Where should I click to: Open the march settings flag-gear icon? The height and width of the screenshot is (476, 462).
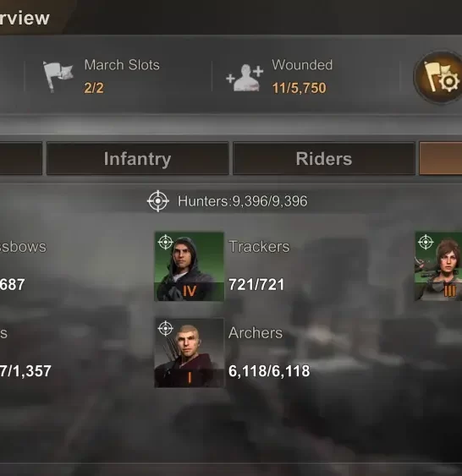(x=439, y=78)
